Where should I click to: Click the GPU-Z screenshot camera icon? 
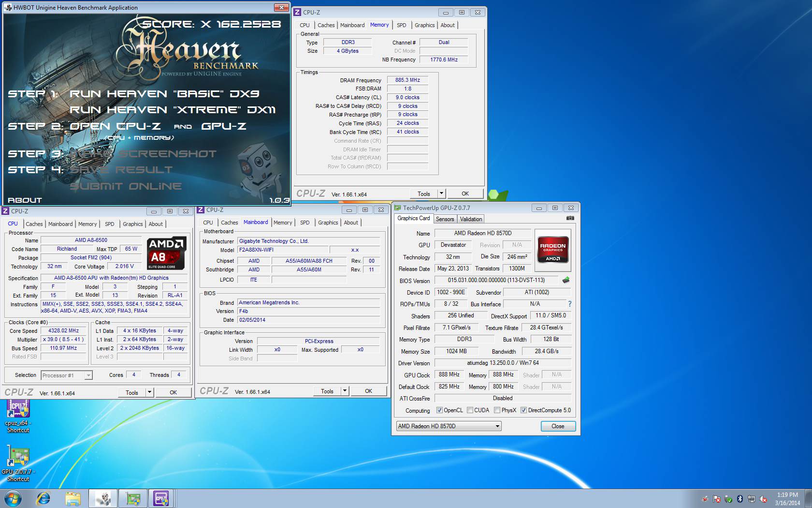(570, 218)
